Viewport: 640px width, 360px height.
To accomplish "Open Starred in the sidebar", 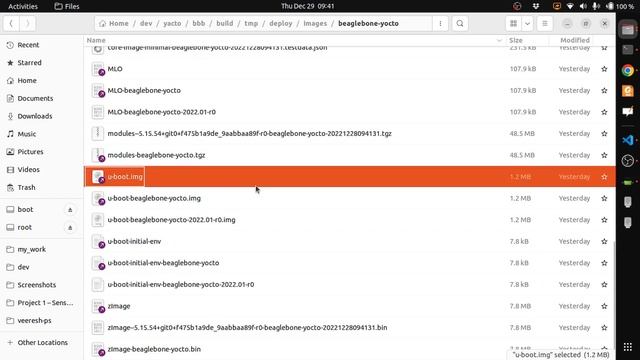I will coord(42,62).
